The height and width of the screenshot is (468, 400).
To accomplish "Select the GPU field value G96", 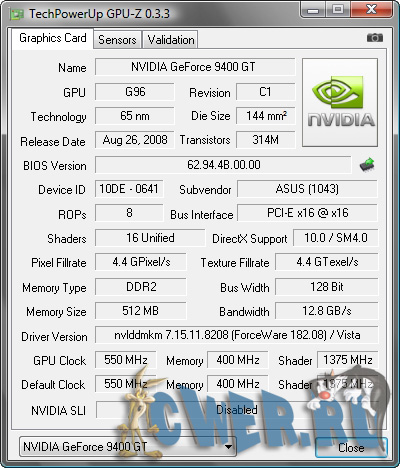I will (x=135, y=92).
